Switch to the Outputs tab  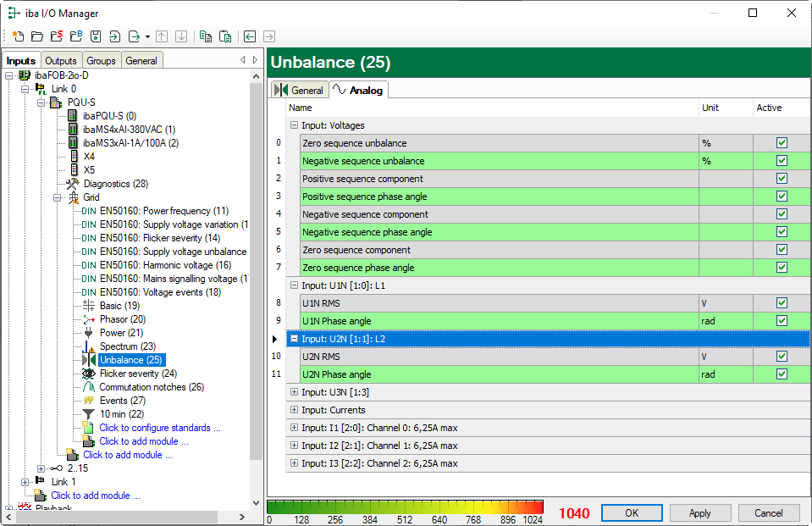[x=60, y=61]
